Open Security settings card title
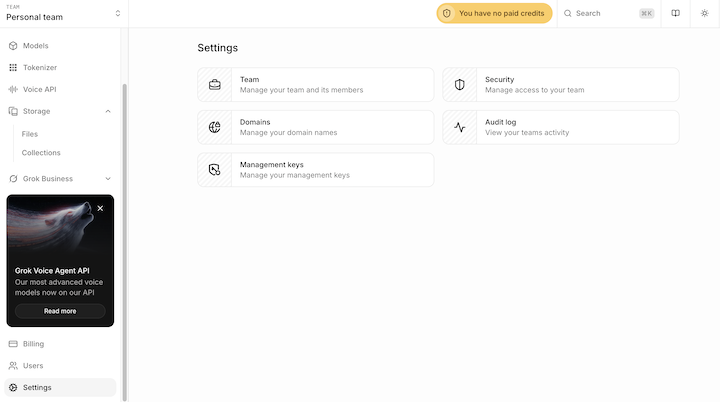The height and width of the screenshot is (402, 720). pos(500,79)
